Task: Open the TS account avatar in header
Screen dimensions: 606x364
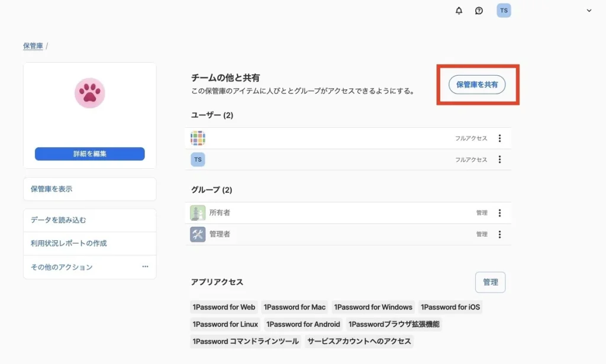Action: coord(504,11)
